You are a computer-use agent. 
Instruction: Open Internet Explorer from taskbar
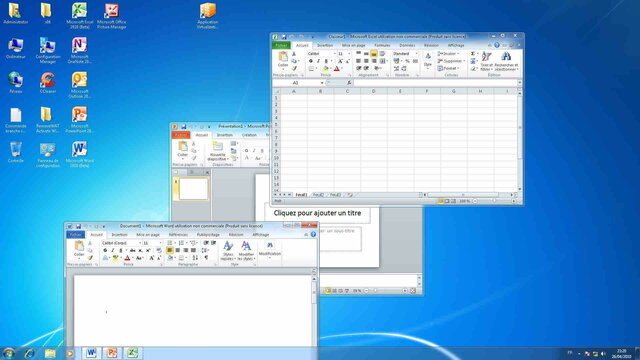(29, 353)
